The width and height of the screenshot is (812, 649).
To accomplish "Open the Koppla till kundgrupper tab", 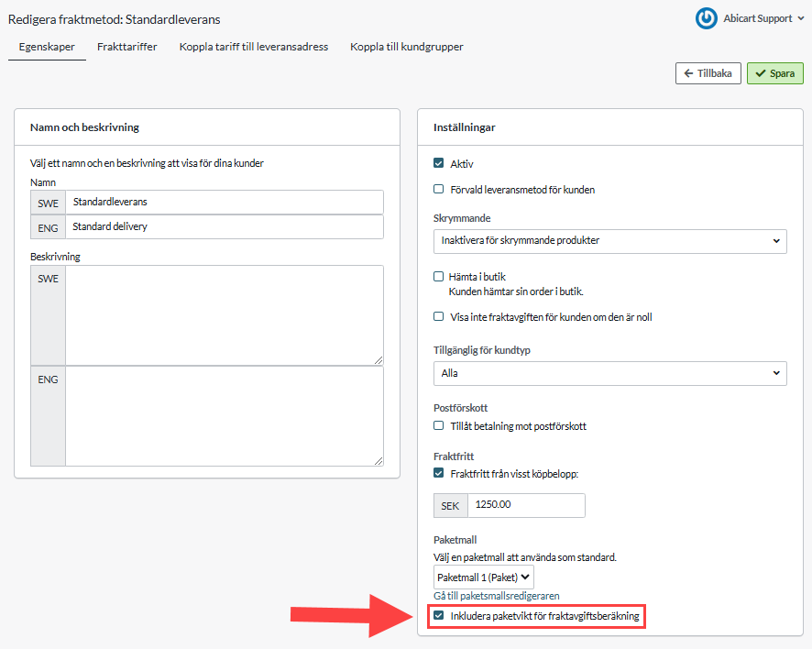I will (407, 47).
